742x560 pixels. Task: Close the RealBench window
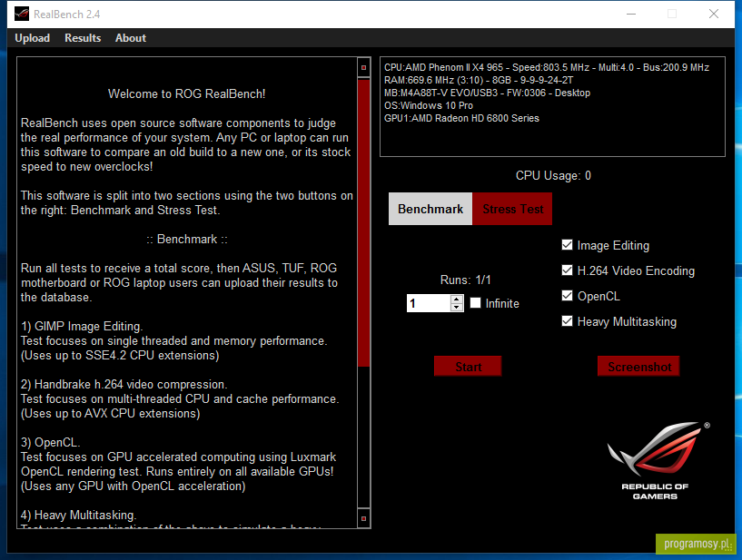point(714,14)
